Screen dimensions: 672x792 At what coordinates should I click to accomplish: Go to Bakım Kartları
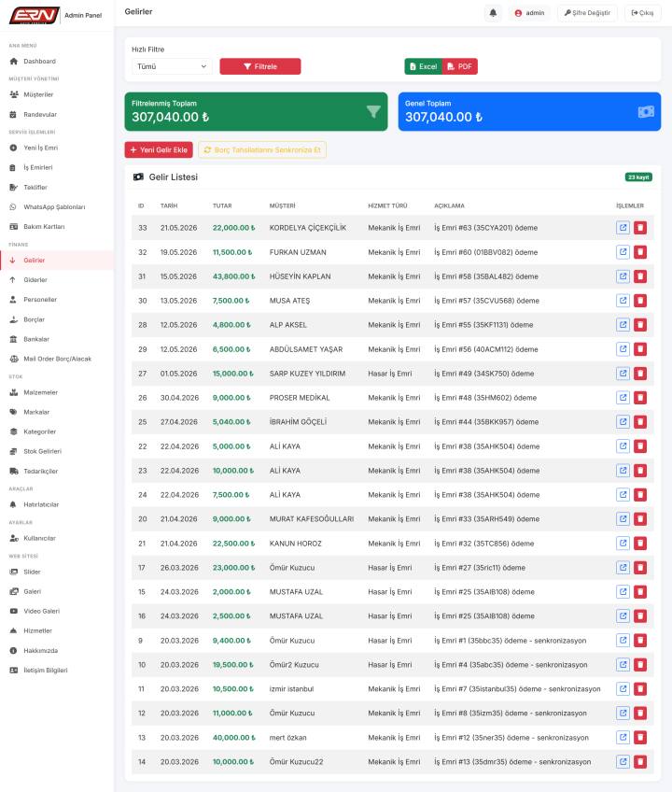57,227
